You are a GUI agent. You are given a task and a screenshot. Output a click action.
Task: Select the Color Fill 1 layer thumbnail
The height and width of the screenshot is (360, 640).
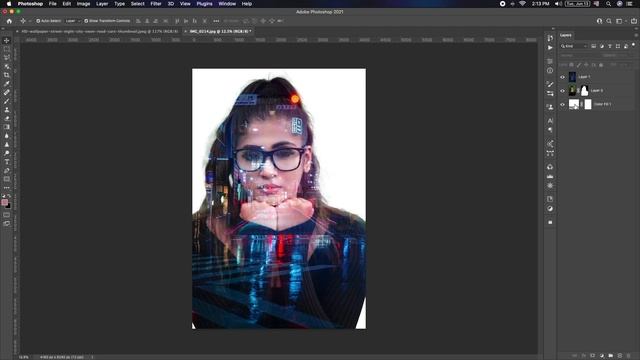574,104
